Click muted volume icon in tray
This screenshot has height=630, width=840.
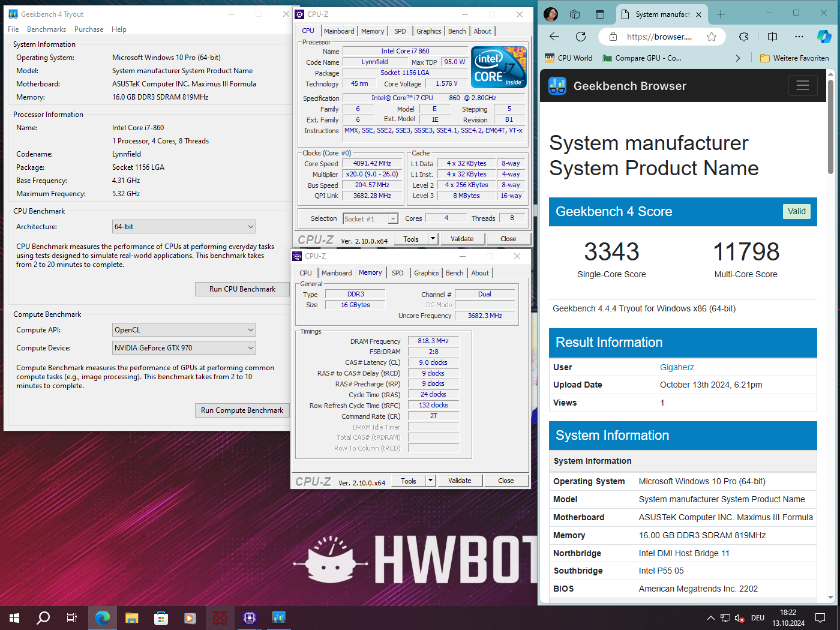tap(739, 618)
